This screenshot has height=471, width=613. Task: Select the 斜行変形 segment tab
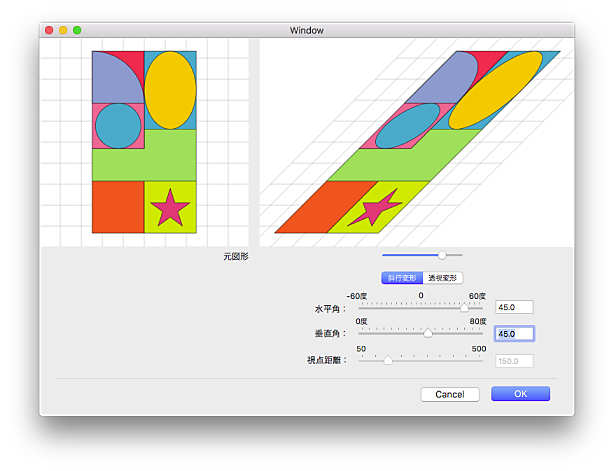pyautogui.click(x=403, y=278)
